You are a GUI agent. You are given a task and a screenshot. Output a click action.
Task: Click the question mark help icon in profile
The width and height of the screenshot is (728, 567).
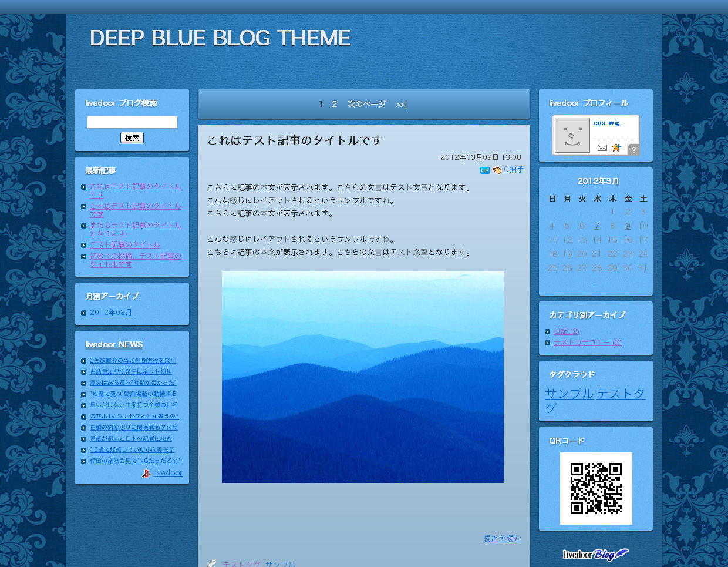(x=633, y=150)
